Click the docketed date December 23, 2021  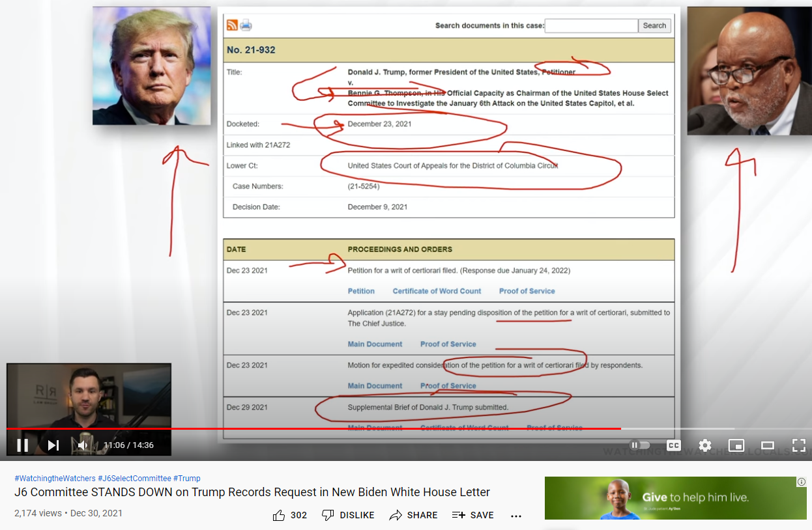(x=379, y=124)
